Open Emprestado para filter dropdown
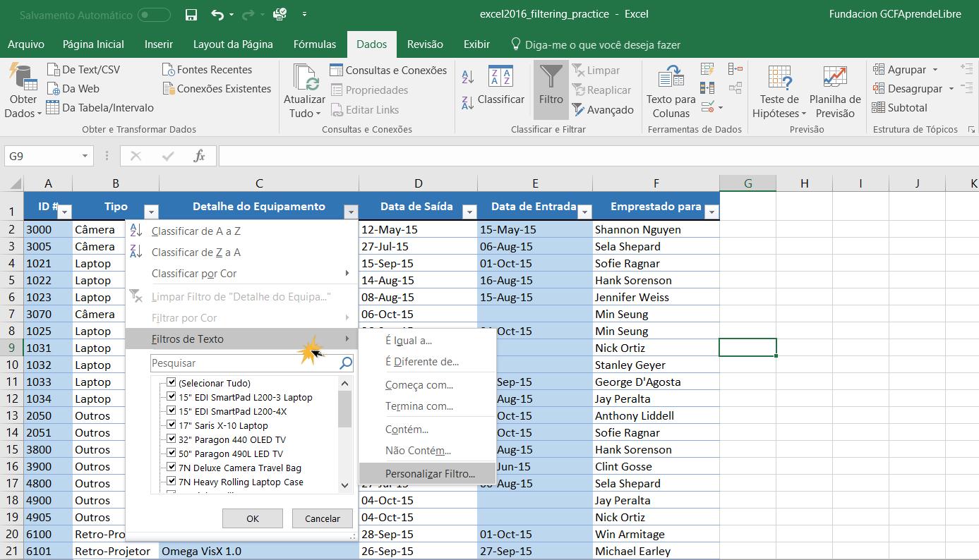This screenshot has width=979, height=560. click(x=711, y=212)
